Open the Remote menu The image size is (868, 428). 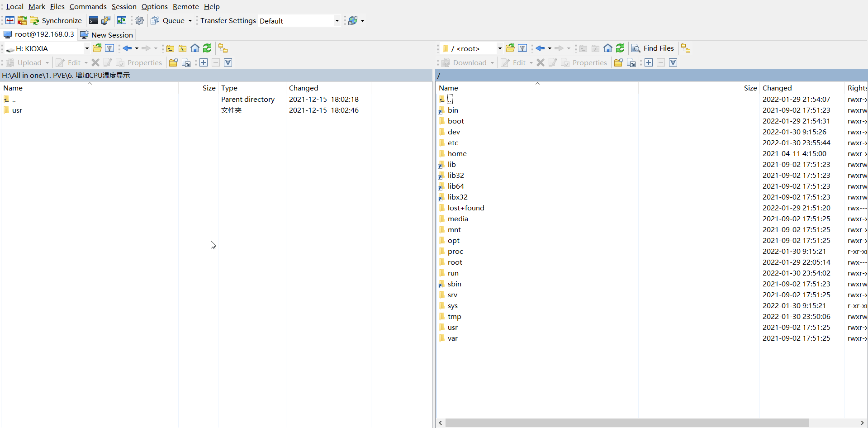pos(186,6)
